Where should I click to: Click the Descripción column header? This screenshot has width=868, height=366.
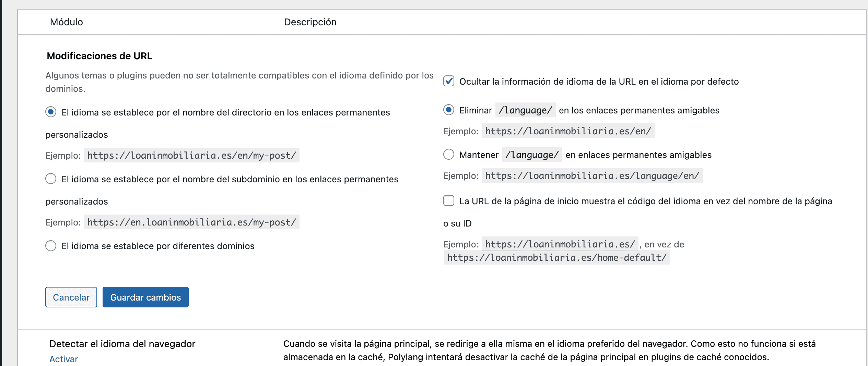pyautogui.click(x=310, y=22)
